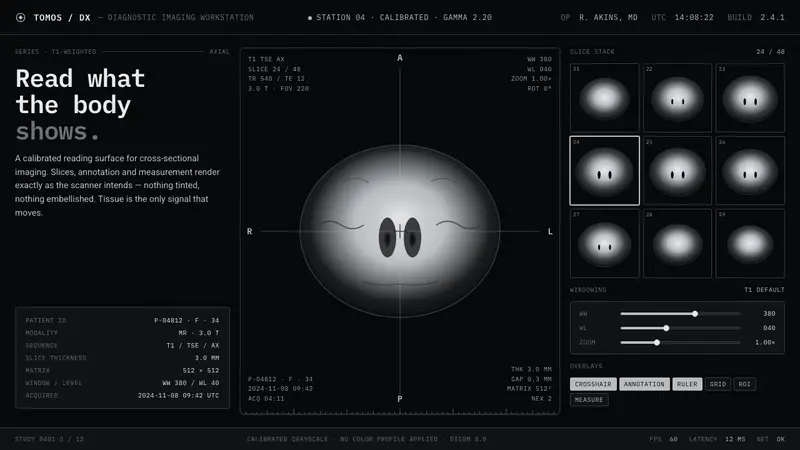Viewport: 800px width, 450px height.
Task: Enable the GRID overlay
Action: tap(717, 384)
